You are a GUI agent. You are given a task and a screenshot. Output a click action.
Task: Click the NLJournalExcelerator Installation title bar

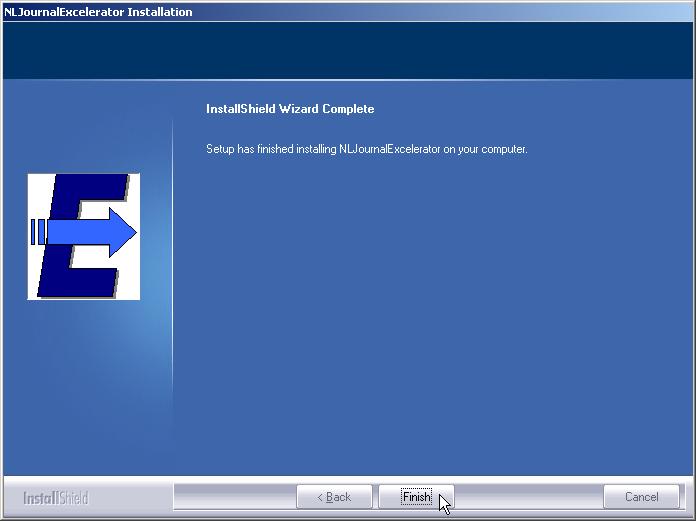pyautogui.click(x=348, y=12)
